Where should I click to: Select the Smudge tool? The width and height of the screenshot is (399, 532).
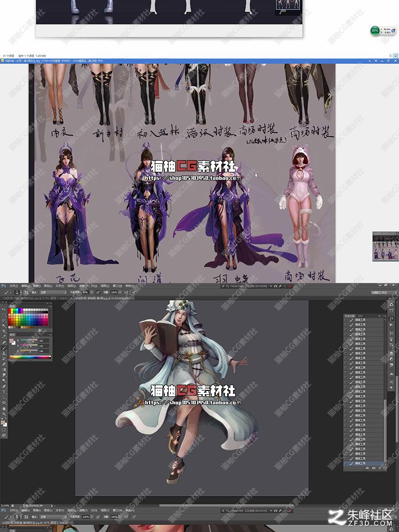pyautogui.click(x=4, y=375)
